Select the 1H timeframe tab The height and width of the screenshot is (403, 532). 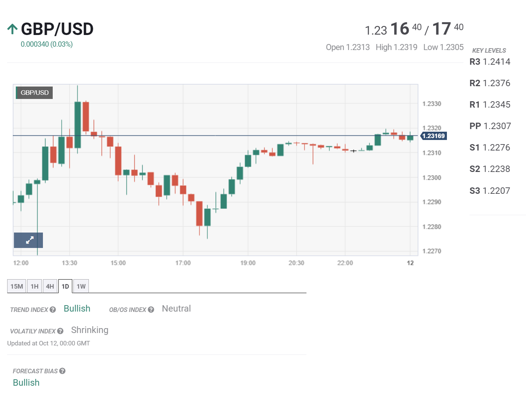35,286
